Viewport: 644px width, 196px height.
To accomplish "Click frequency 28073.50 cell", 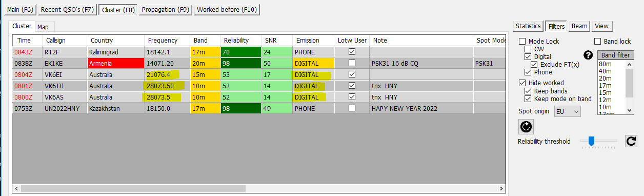I will pyautogui.click(x=167, y=86).
